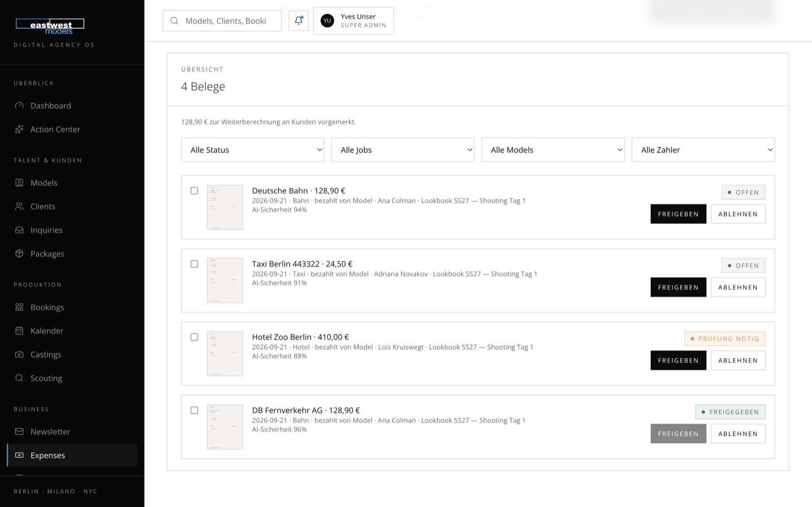
Task: Click the Inquiries inbox icon
Action: [x=19, y=230]
